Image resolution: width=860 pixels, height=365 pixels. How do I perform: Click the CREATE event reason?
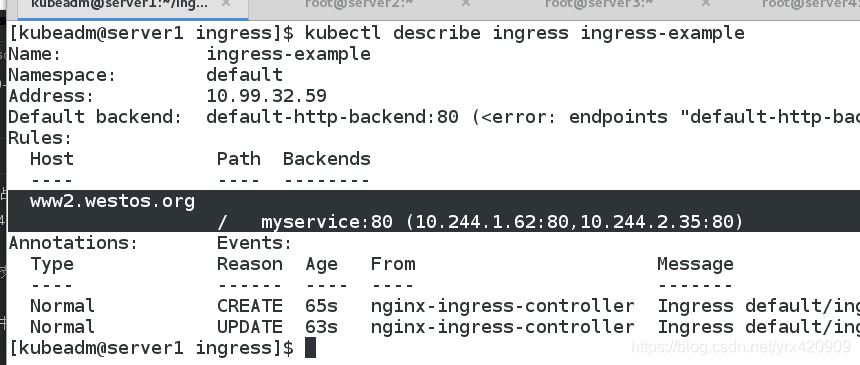250,306
